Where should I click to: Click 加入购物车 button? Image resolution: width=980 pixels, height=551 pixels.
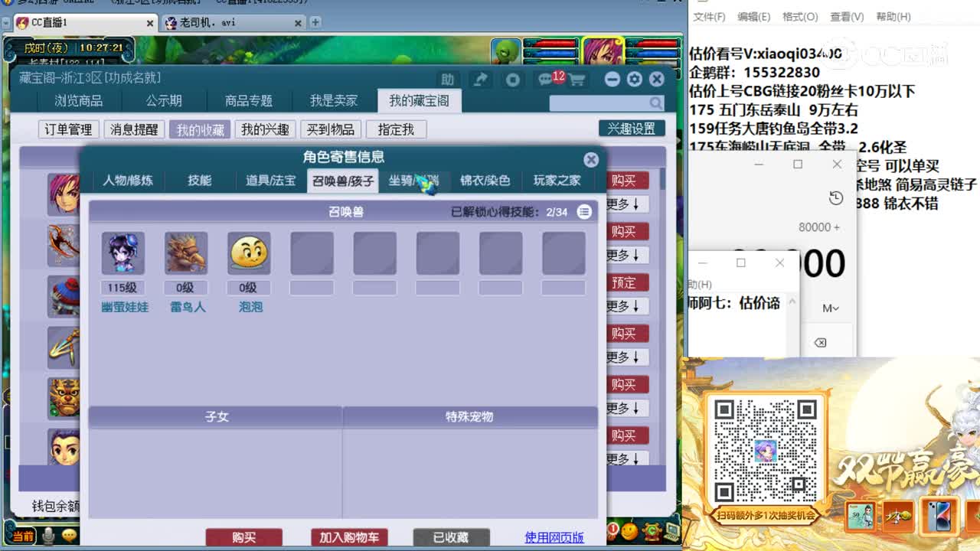click(349, 537)
